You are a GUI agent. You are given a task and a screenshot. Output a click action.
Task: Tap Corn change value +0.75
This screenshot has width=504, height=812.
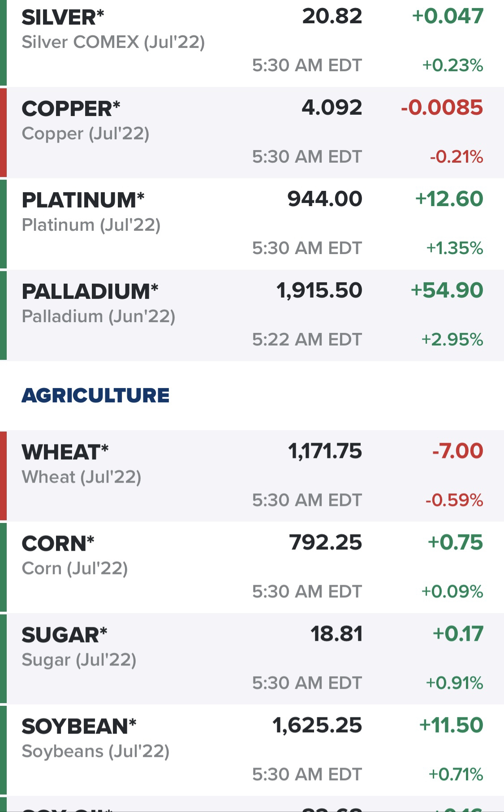[x=455, y=542]
